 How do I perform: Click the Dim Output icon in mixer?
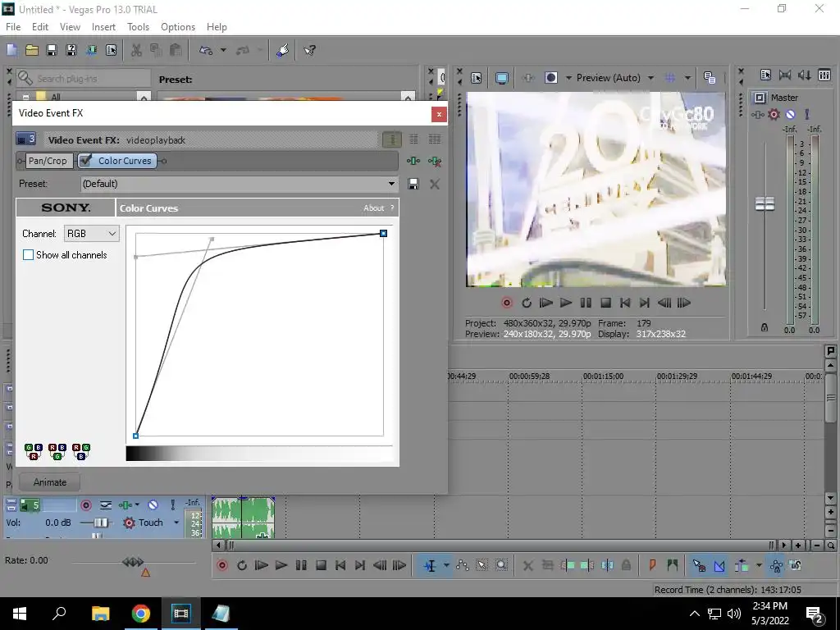click(805, 75)
